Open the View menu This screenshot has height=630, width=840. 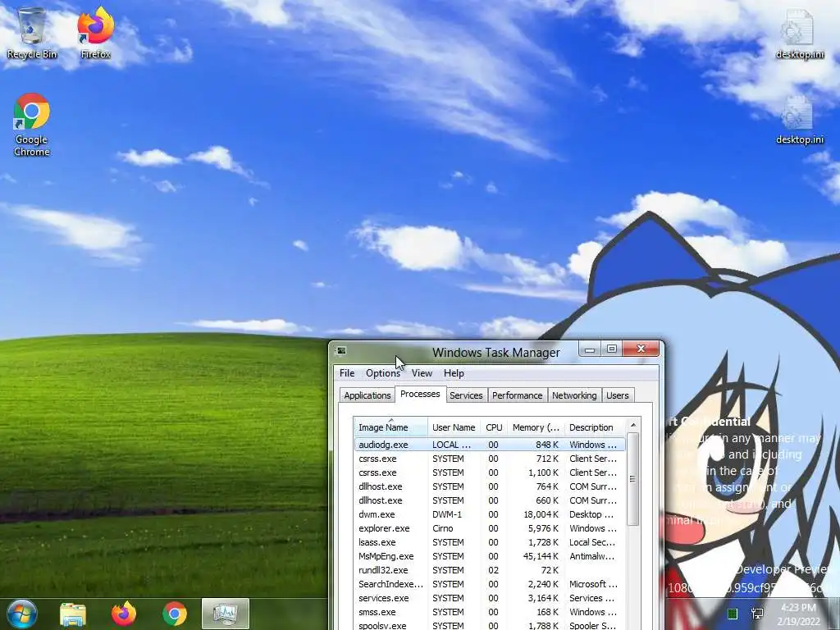click(422, 373)
